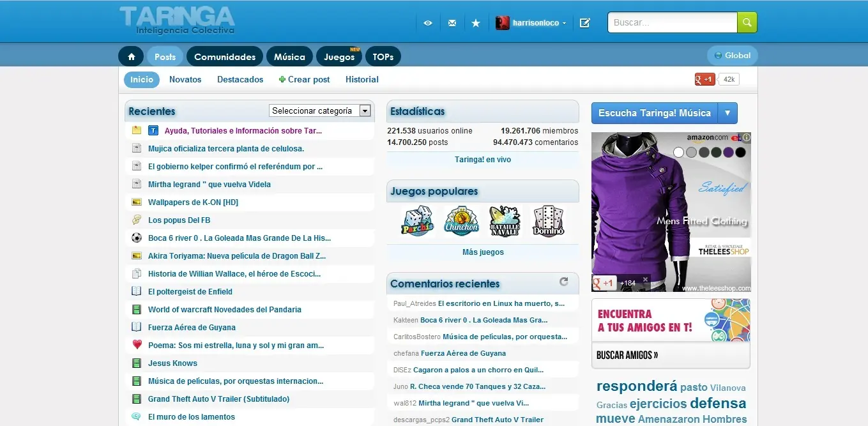Expand the harrisonloco user menu
This screenshot has width=868, height=426.
tap(565, 23)
